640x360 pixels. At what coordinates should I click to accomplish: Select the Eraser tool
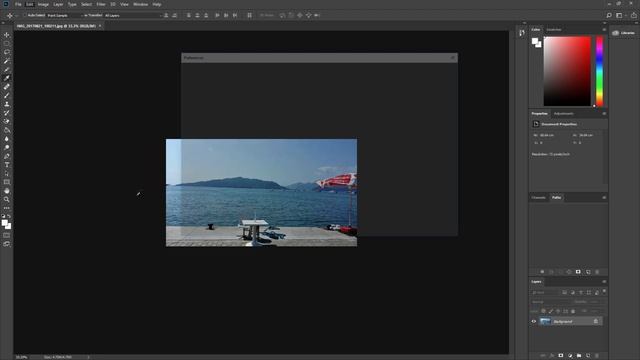(x=7, y=121)
